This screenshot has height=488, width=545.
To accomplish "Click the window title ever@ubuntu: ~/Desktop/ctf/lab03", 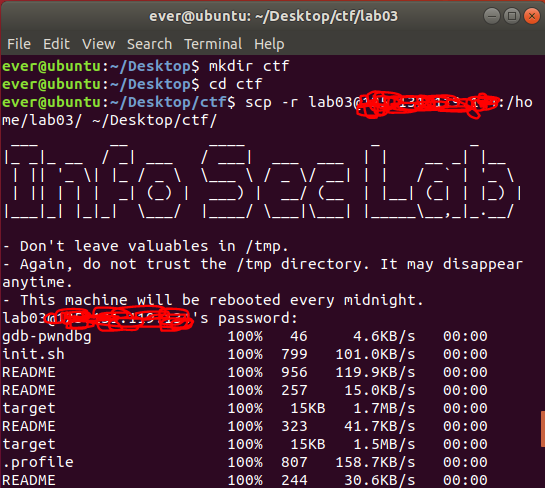I will [273, 16].
